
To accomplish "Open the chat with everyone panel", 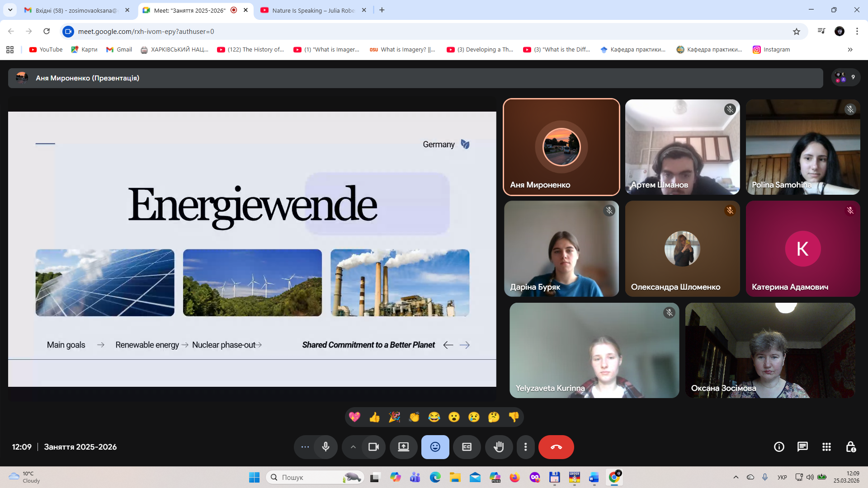I will (802, 447).
